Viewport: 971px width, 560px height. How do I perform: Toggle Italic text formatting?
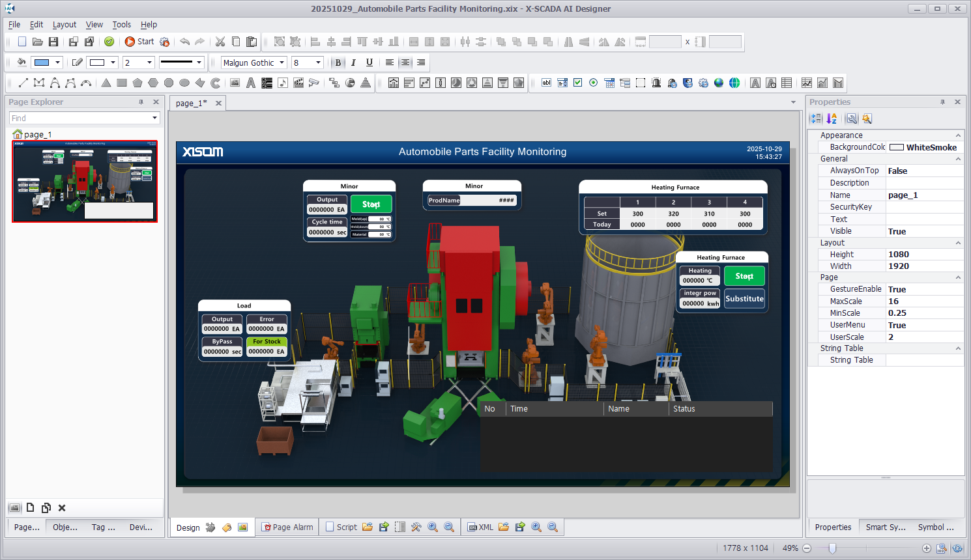point(353,63)
